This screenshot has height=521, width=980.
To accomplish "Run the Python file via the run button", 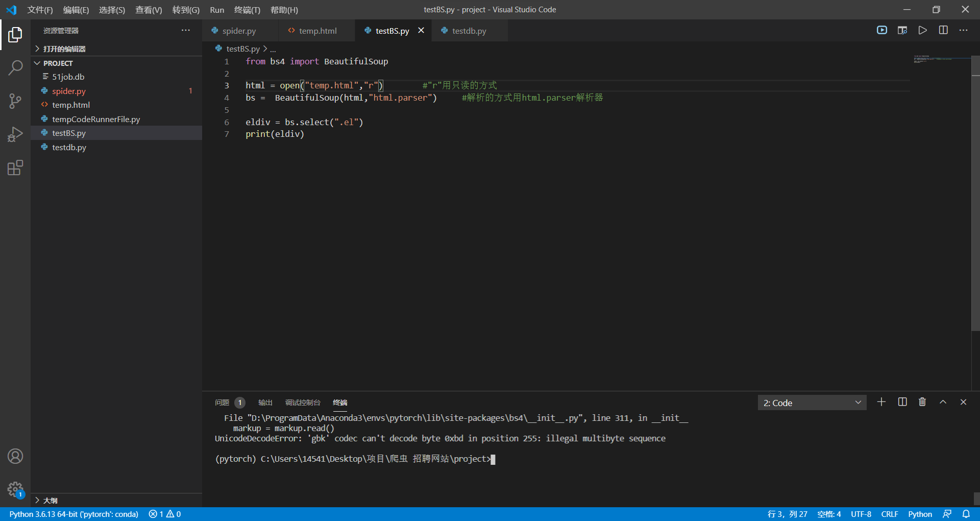I will (922, 30).
